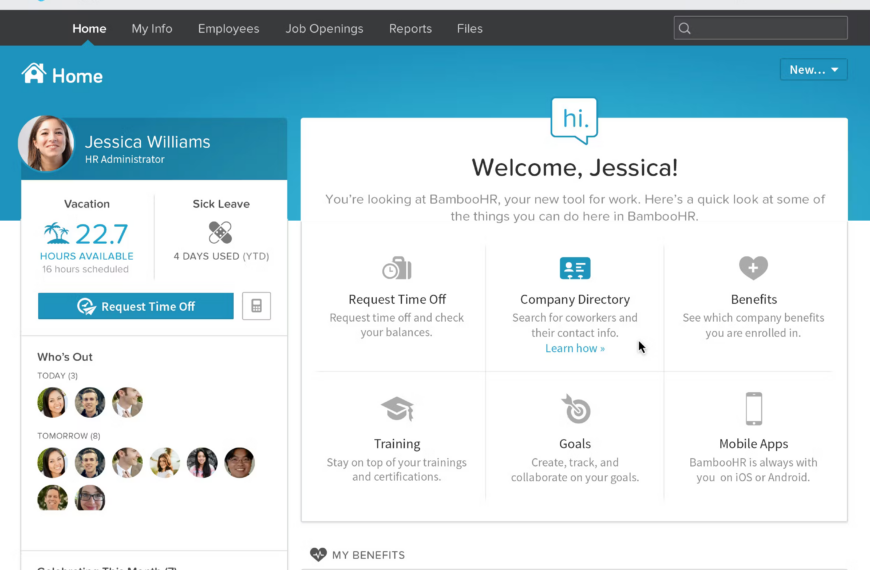Go to the Home tab

pos(89,28)
